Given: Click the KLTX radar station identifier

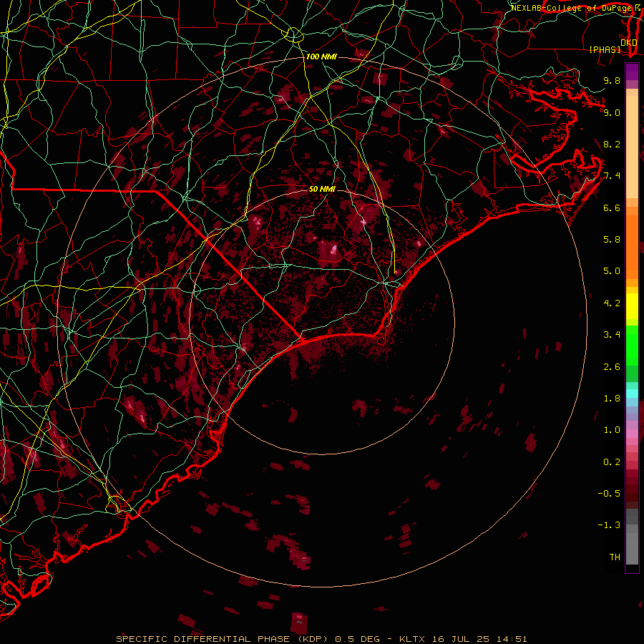Looking at the screenshot, I should click(x=411, y=639).
